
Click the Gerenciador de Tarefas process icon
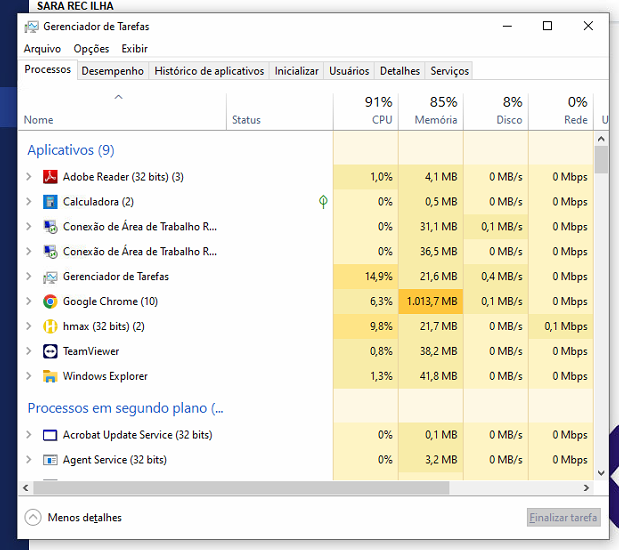pyautogui.click(x=51, y=277)
